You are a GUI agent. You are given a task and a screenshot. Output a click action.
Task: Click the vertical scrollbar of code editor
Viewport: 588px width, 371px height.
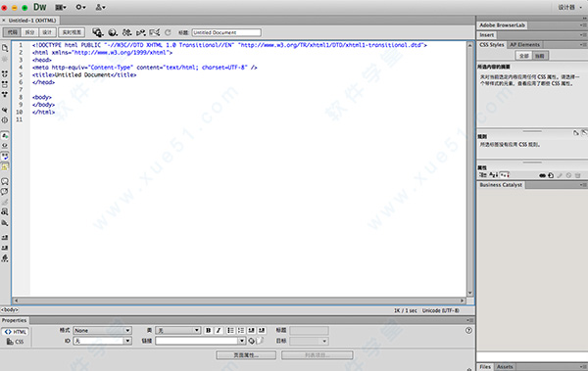(x=469, y=168)
